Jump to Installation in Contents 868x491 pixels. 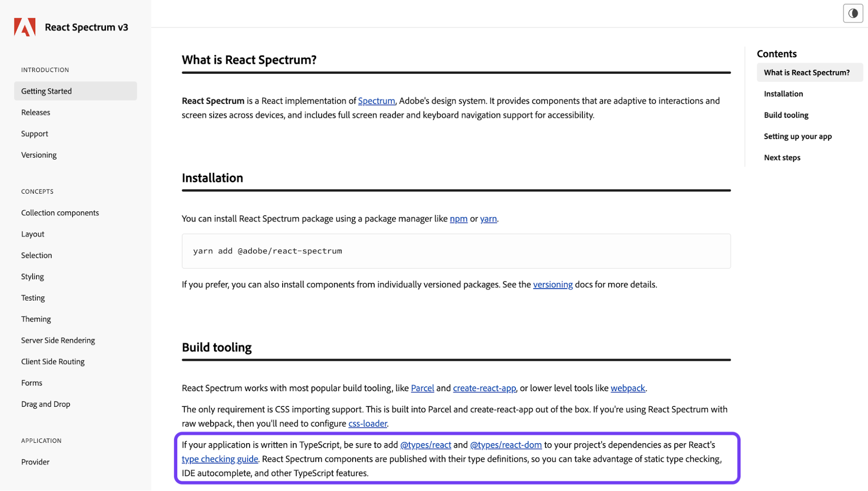(783, 94)
